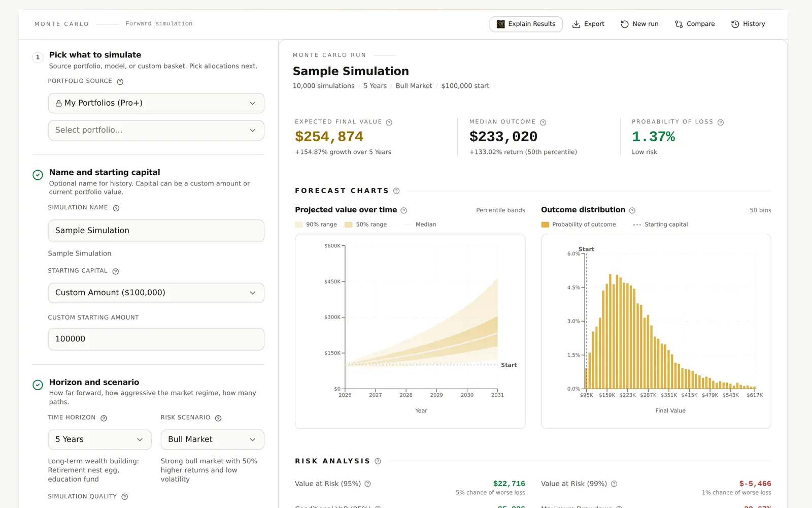Select the 1.37% probability of loss value
The height and width of the screenshot is (508, 812).
[654, 137]
